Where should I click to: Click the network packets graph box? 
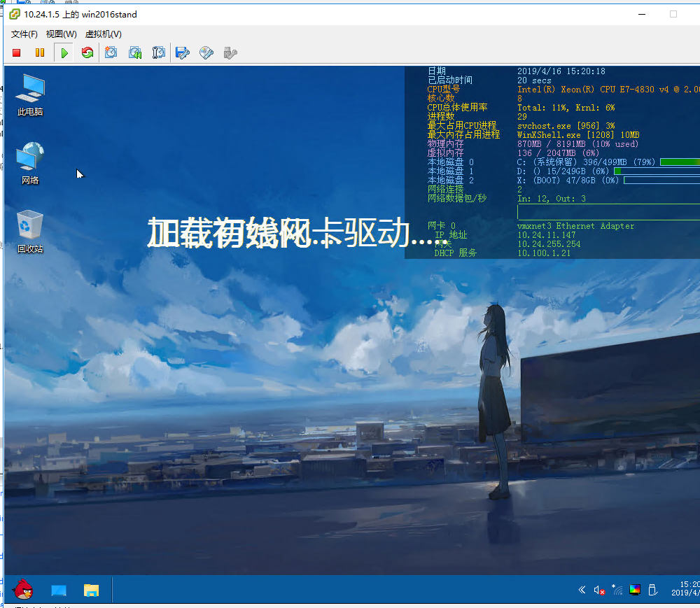[608, 212]
